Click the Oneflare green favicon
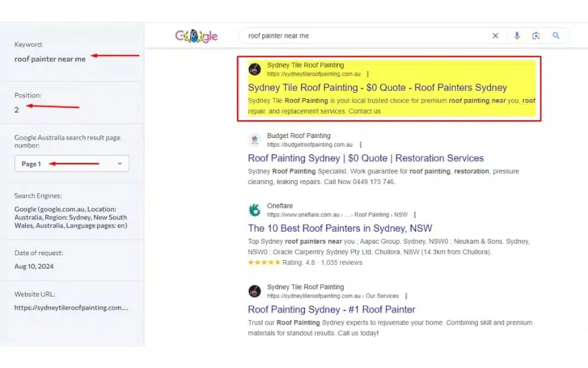Viewport: 588px width, 368px height. click(x=254, y=210)
